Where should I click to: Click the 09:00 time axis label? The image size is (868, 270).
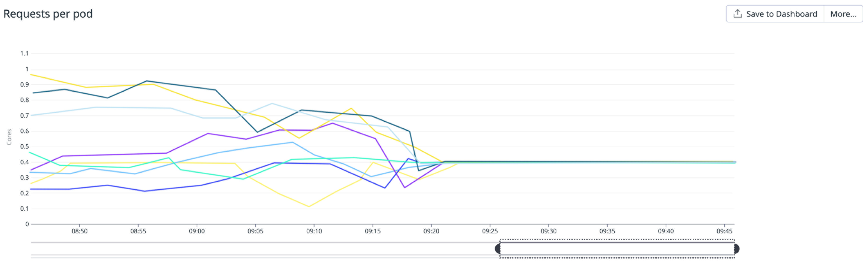197,232
